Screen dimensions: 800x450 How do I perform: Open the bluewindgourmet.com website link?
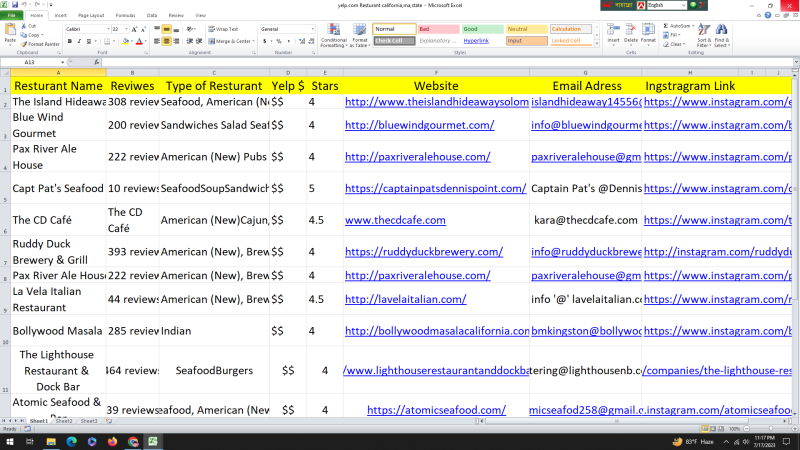coord(419,125)
